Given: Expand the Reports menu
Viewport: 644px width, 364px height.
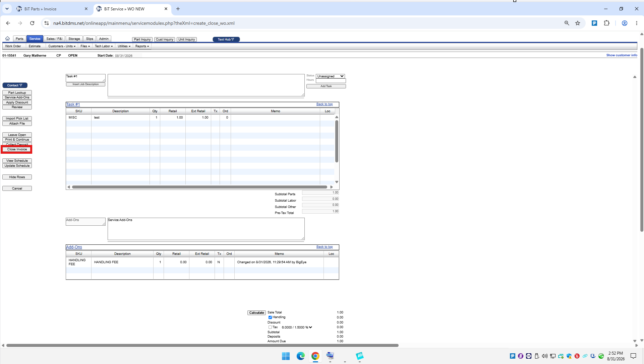Looking at the screenshot, I should (x=142, y=46).
